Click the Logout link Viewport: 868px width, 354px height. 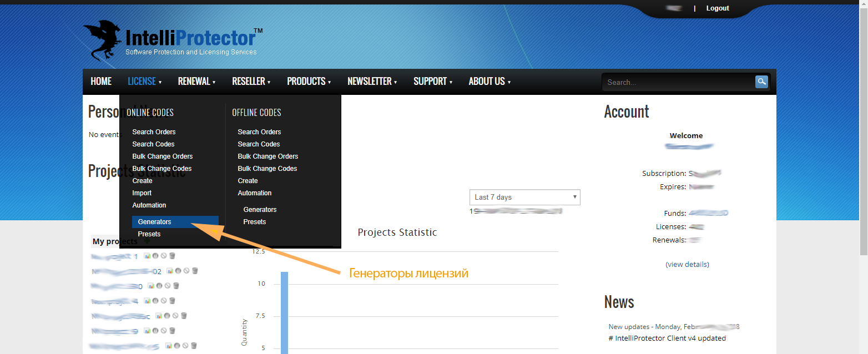tap(718, 8)
